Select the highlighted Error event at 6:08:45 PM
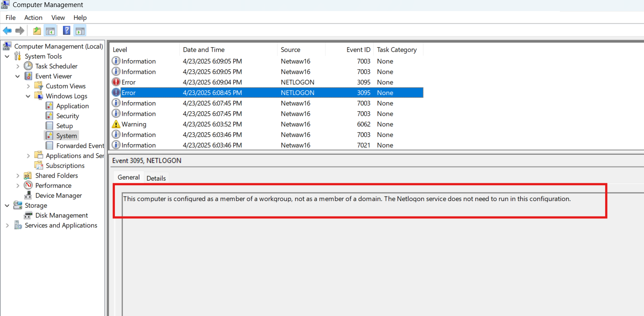 click(267, 93)
